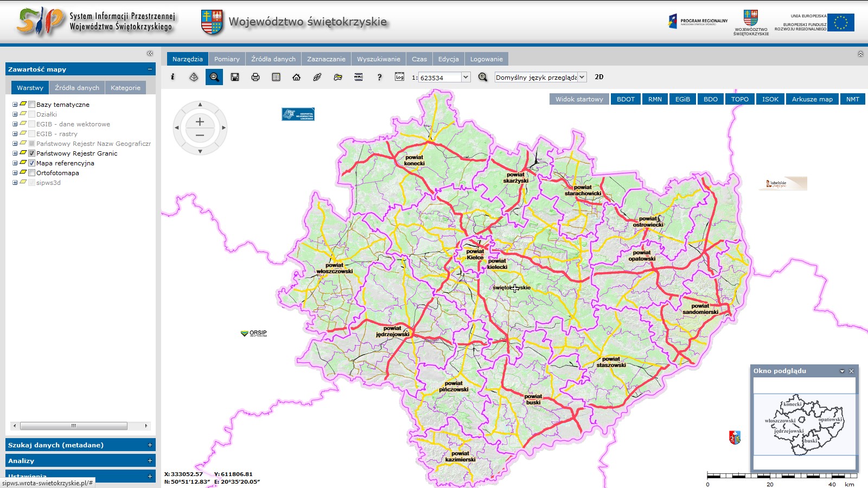Viewport: 868px width, 488px height.
Task: Click the lubelskie logo on map
Action: coord(783,183)
